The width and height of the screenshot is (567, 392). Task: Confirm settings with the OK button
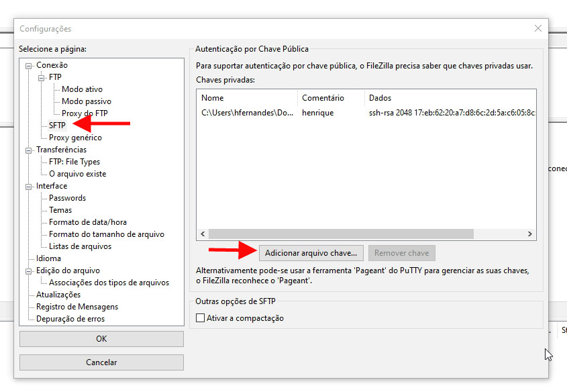[x=101, y=339]
